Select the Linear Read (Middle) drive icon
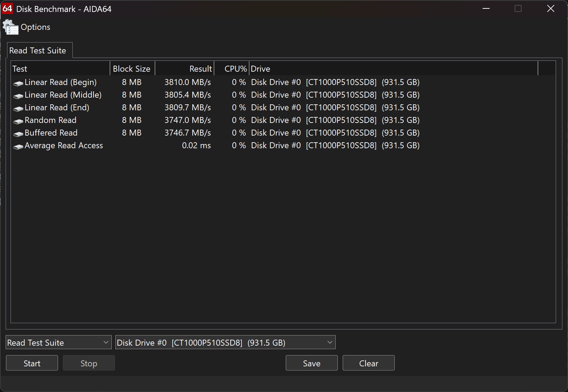 18,96
